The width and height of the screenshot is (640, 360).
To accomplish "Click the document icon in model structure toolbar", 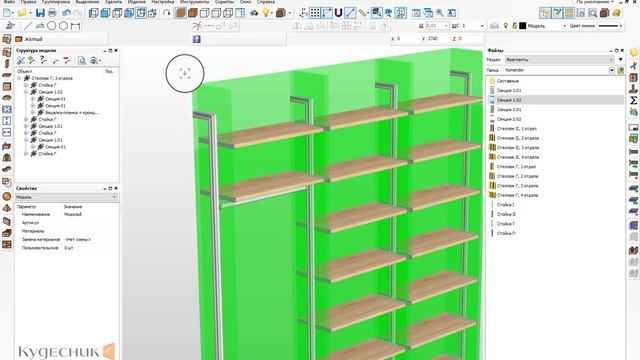I will [x=82, y=61].
